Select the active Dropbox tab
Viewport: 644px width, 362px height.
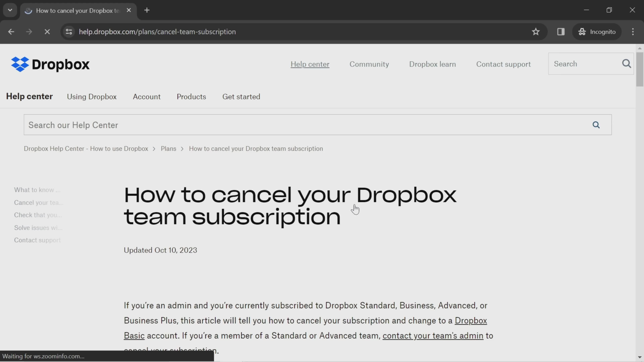pos(78,11)
